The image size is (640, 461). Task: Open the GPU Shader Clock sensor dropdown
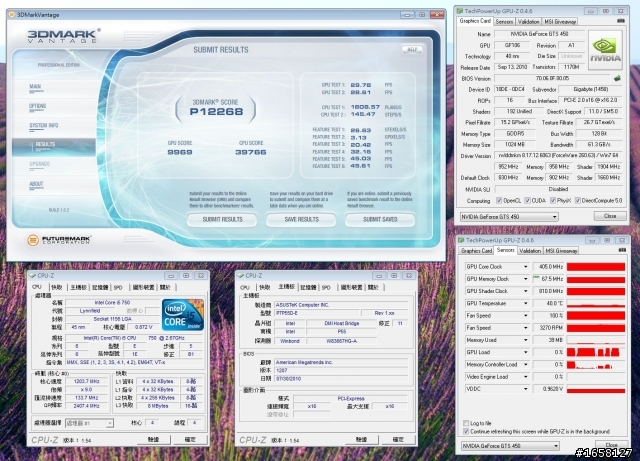(525, 291)
